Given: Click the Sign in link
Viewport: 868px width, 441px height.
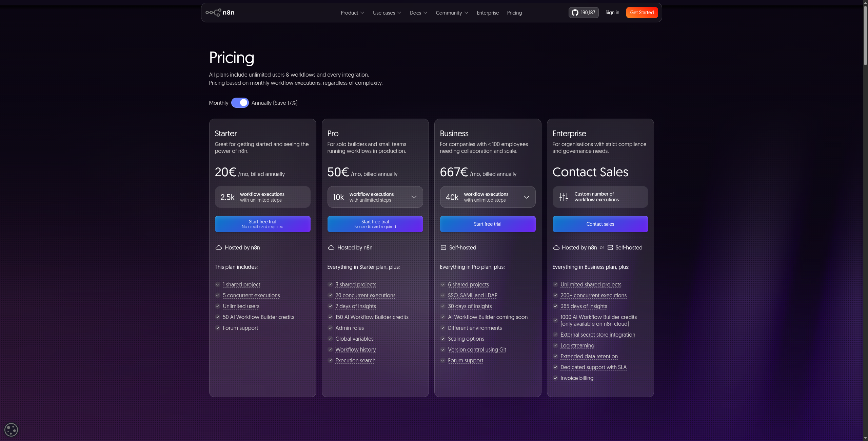Looking at the screenshot, I should (612, 13).
